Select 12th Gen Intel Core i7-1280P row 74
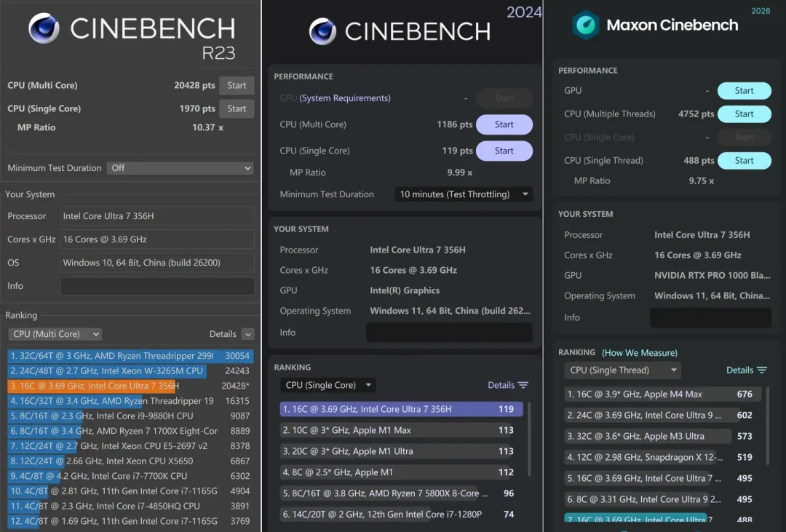Screen dimensions: 786x532 (401, 515)
